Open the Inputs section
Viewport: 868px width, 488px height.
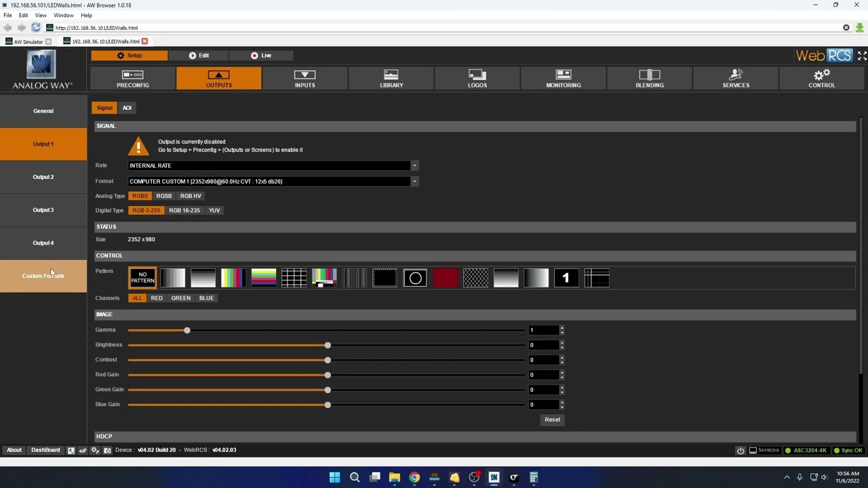[x=304, y=78]
